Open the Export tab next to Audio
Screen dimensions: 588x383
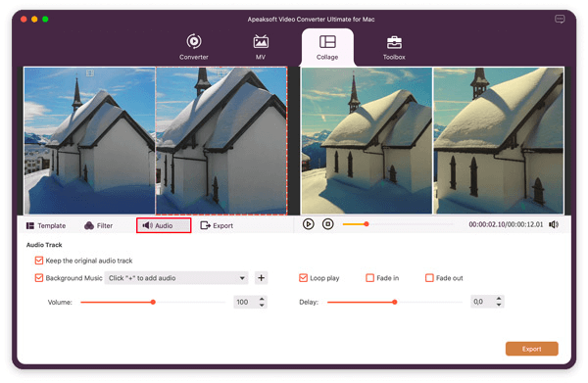217,225
